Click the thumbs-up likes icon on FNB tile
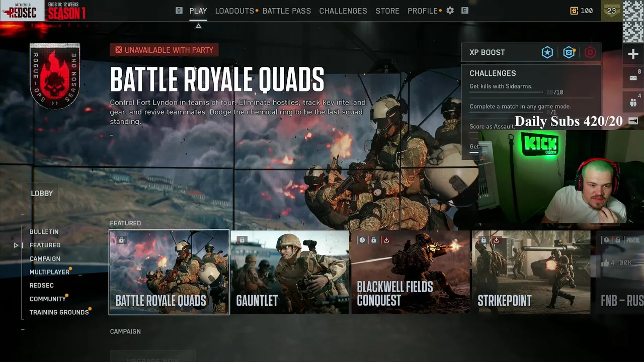This screenshot has width=644, height=362. (605, 263)
